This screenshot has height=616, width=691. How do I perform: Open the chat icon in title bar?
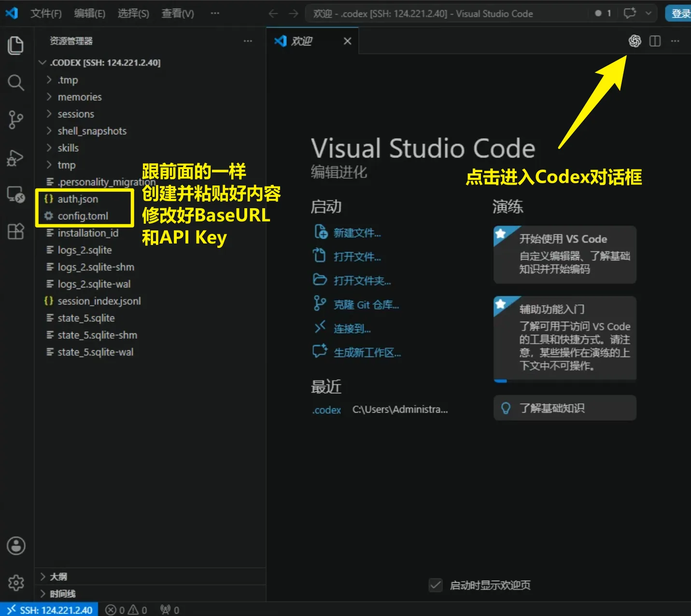point(630,13)
